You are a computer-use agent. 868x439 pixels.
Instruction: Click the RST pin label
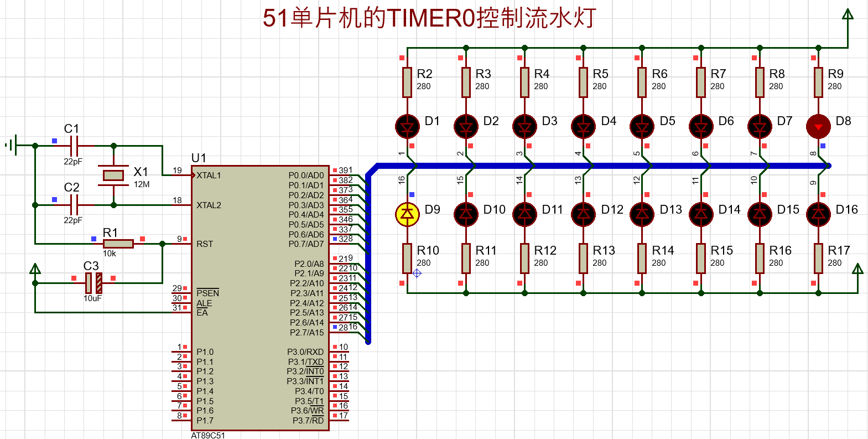click(205, 244)
